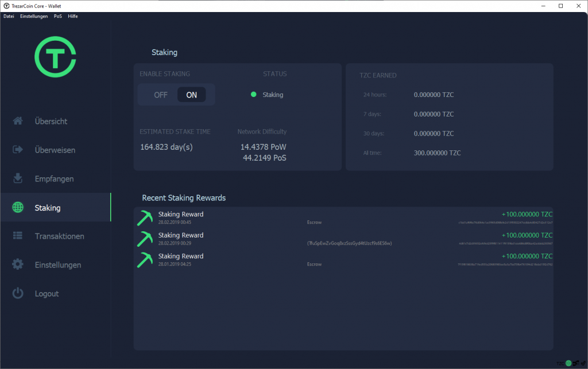588x369 pixels.
Task: Go to Überweisen page
Action: [x=56, y=150]
